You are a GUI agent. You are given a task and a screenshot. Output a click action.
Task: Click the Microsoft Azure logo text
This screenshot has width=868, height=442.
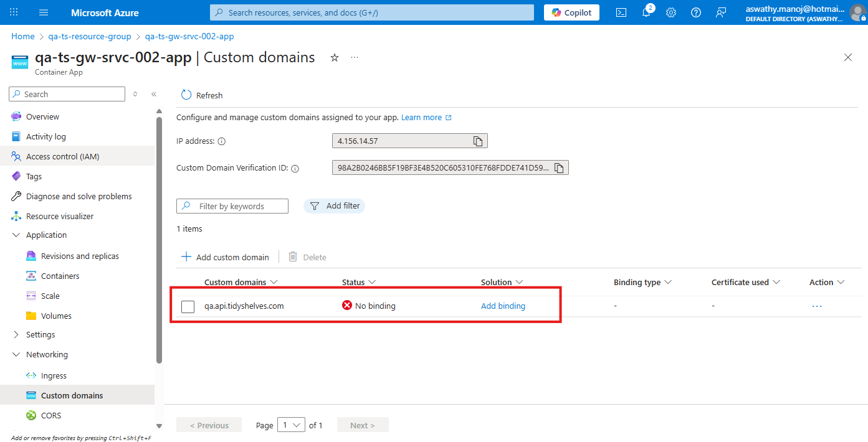tap(105, 12)
